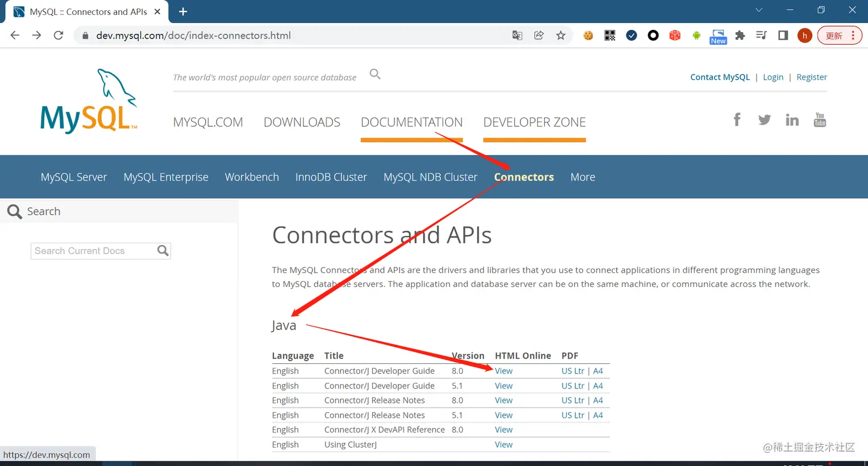Image resolution: width=868 pixels, height=466 pixels.
Task: Select the MySQL Connectors and APIs tab
Action: pos(88,11)
